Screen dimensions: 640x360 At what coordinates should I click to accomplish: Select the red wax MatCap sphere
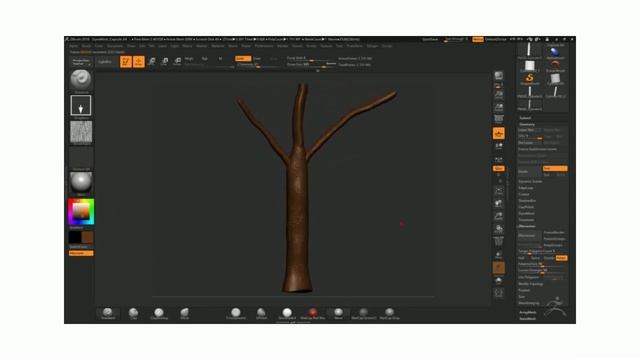click(x=313, y=313)
